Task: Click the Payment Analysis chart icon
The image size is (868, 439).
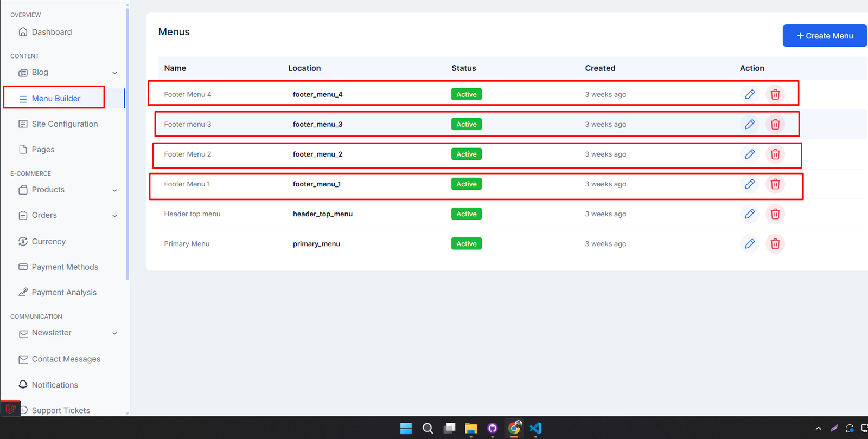Action: 23,292
